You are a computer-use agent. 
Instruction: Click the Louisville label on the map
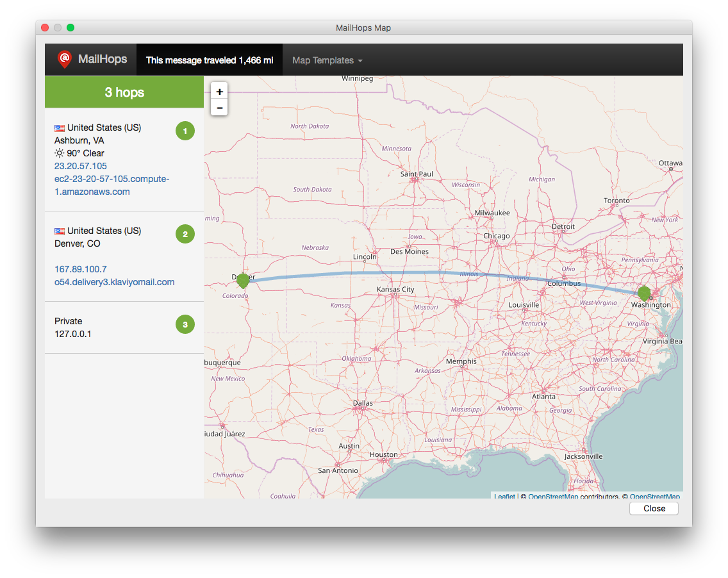click(524, 305)
